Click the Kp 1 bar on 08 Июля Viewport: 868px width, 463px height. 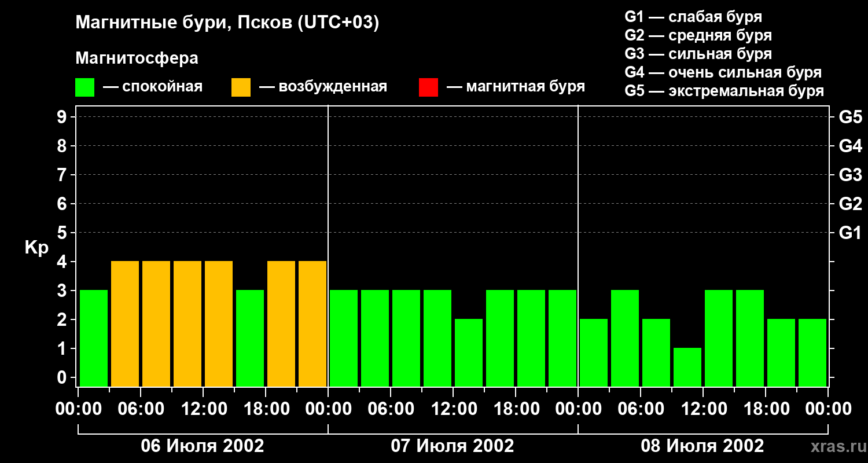click(687, 367)
